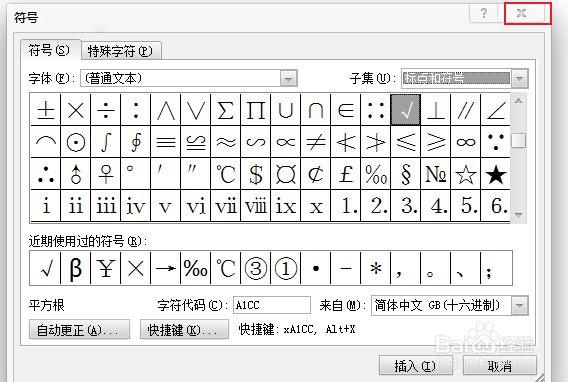This screenshot has width=568, height=382.
Task: Select the identical-to ≡ symbol
Action: click(x=166, y=142)
